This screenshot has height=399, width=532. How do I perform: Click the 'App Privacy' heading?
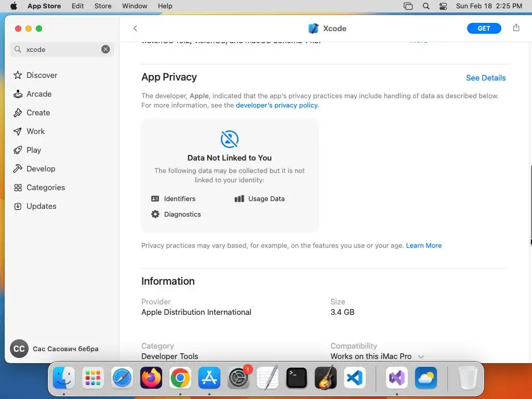[169, 77]
